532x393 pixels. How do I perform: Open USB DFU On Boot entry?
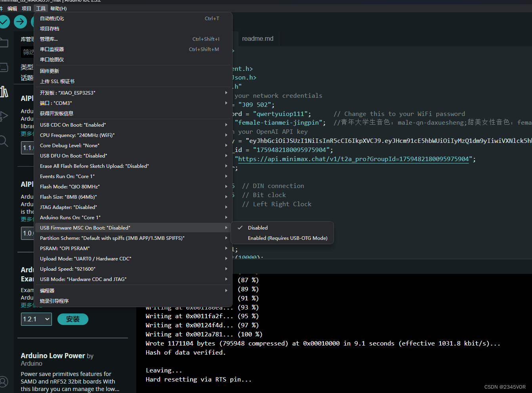tap(133, 156)
